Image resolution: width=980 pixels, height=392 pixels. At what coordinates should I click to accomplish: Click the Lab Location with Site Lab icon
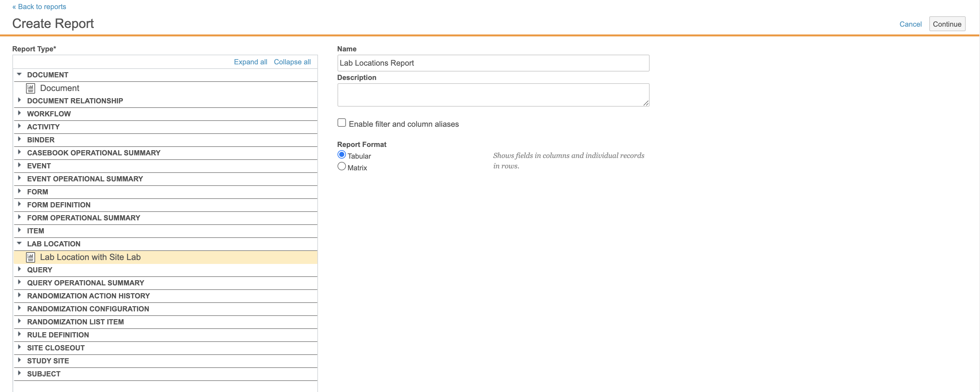click(x=31, y=257)
